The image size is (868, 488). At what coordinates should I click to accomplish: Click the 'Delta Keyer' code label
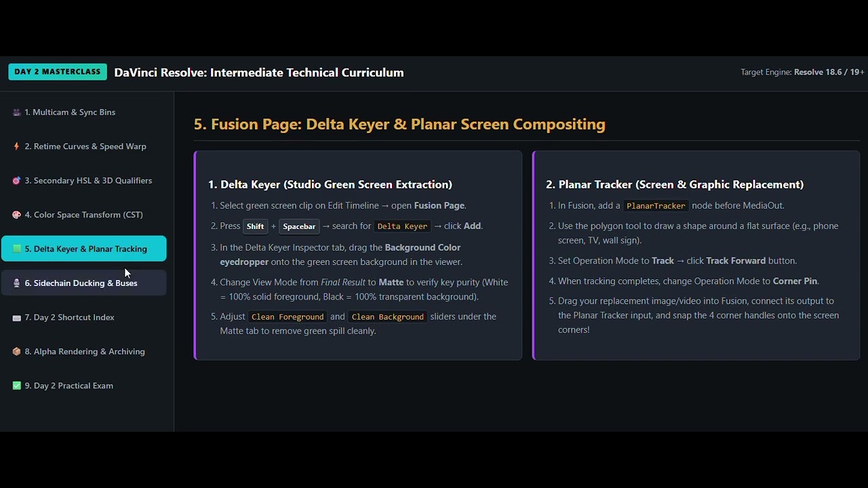click(x=402, y=226)
